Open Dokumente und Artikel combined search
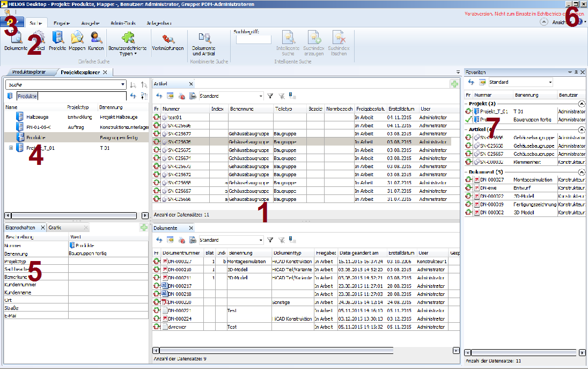The image size is (588, 369). 203,40
